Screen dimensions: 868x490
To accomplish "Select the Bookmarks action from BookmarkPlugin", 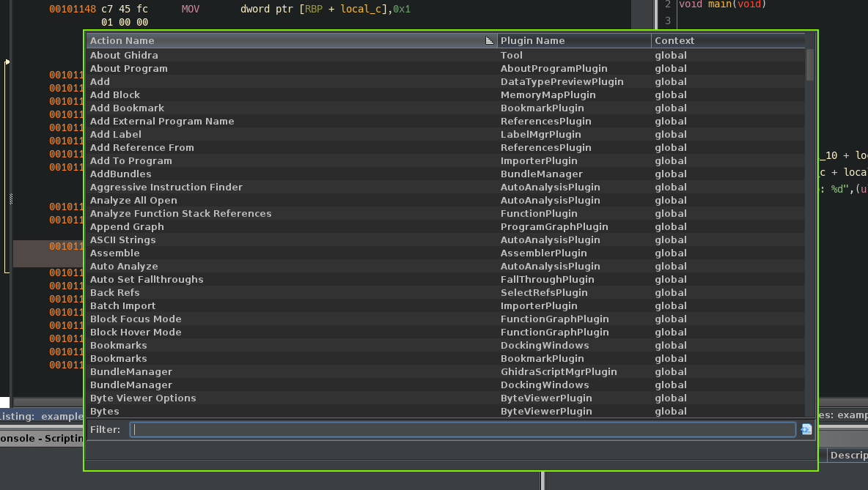I will [446, 359].
